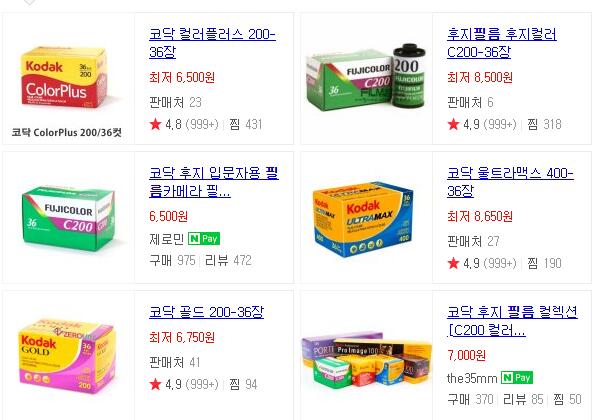Viewport: 594px width, 420px height.
Task: Click the 최저 6,500원 price for ColorPlus
Action: point(182,77)
